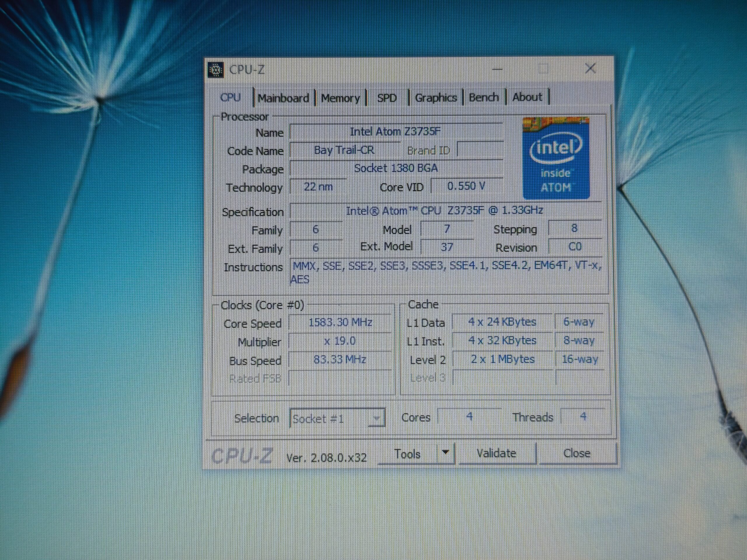Click the Validate button
747x560 pixels.
pyautogui.click(x=496, y=453)
